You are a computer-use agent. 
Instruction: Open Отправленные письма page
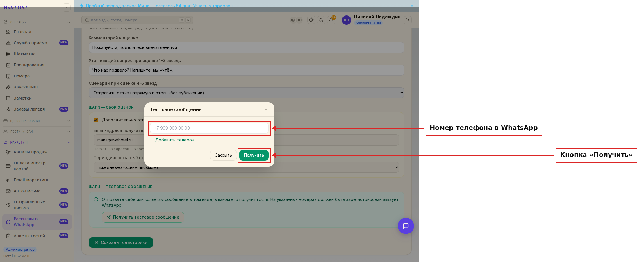click(x=37, y=205)
